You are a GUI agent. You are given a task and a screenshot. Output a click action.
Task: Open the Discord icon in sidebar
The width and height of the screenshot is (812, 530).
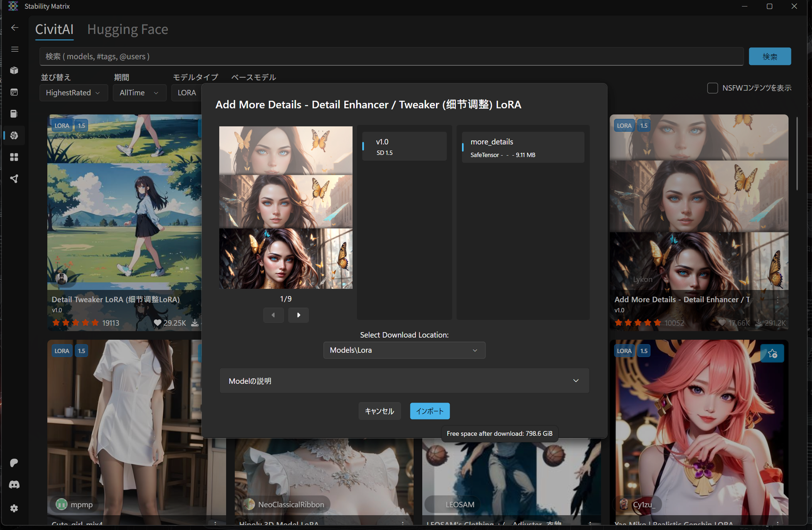tap(14, 484)
